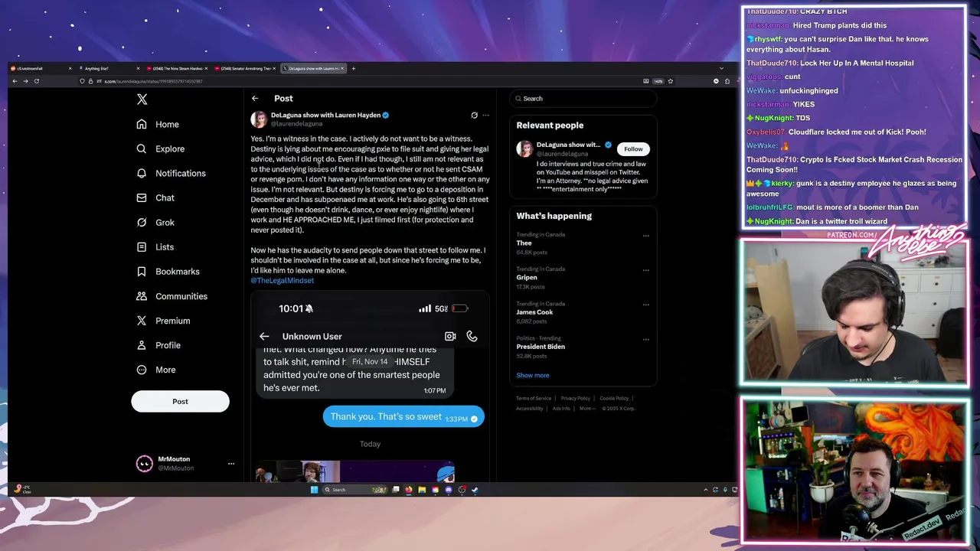
Task: Open browser tab list dropdown
Action: point(721,68)
